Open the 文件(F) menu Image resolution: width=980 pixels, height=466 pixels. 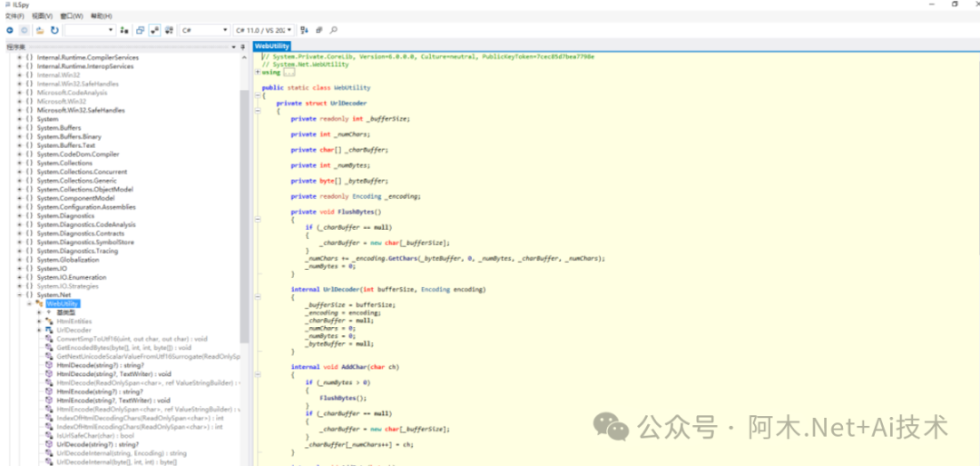pos(15,15)
